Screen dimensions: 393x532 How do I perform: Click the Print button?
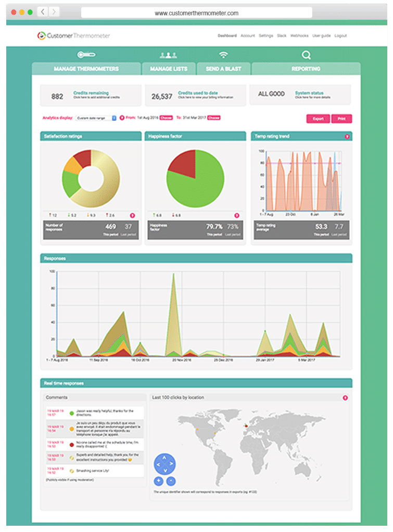pos(342,119)
